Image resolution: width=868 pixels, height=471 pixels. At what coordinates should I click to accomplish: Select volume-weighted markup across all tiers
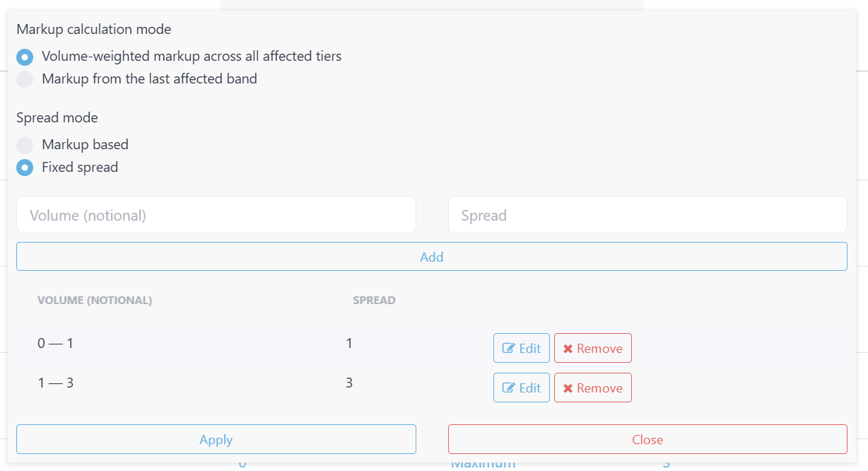point(25,57)
